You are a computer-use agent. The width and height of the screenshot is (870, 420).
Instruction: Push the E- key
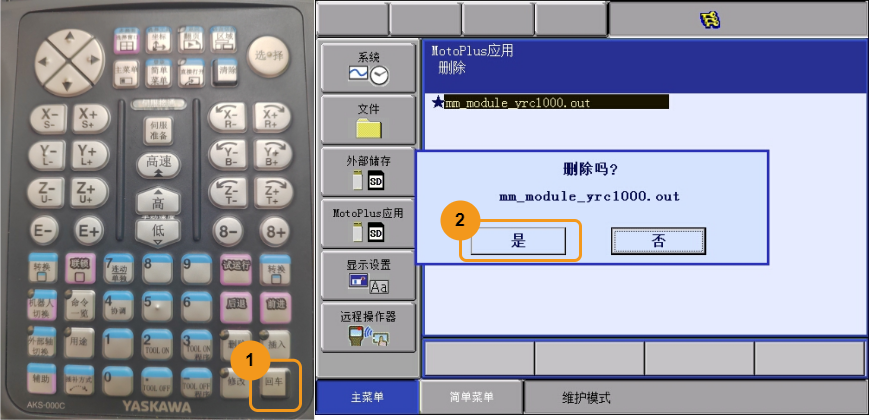(x=44, y=231)
